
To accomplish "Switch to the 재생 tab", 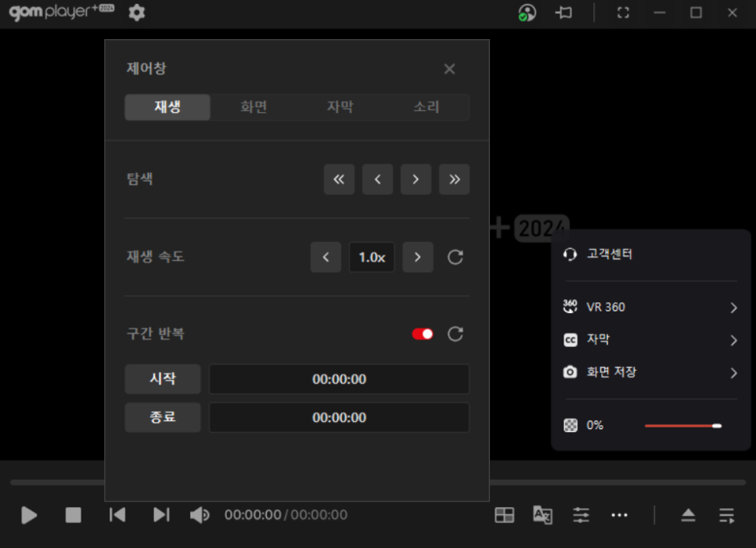I will pos(167,106).
